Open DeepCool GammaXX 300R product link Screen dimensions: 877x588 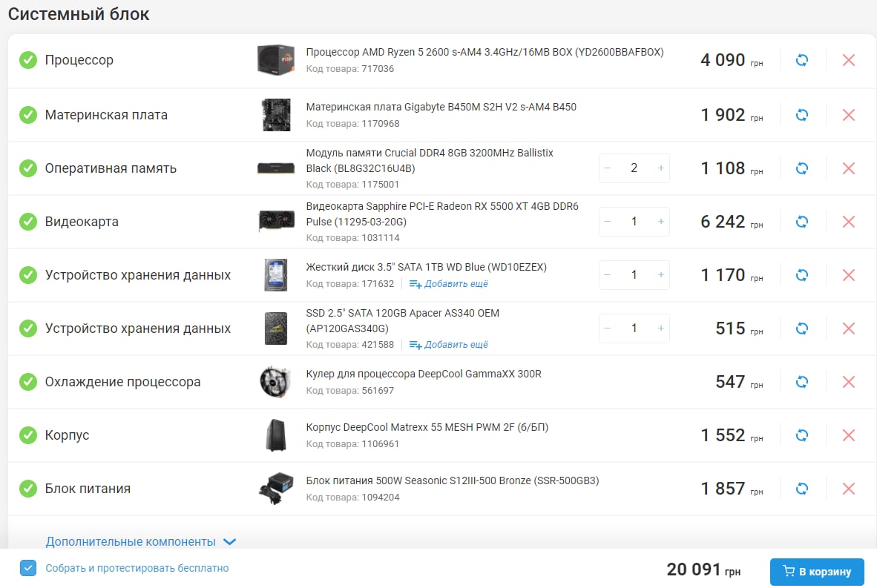click(x=424, y=374)
